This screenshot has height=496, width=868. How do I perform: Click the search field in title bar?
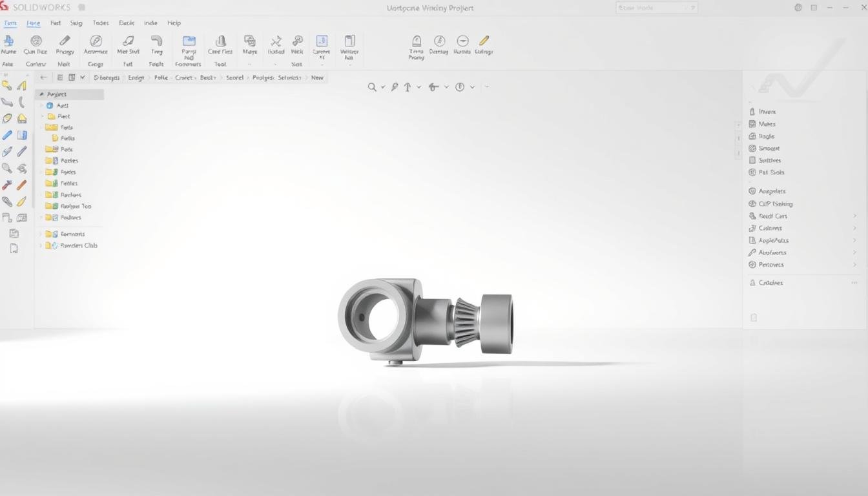(x=656, y=8)
